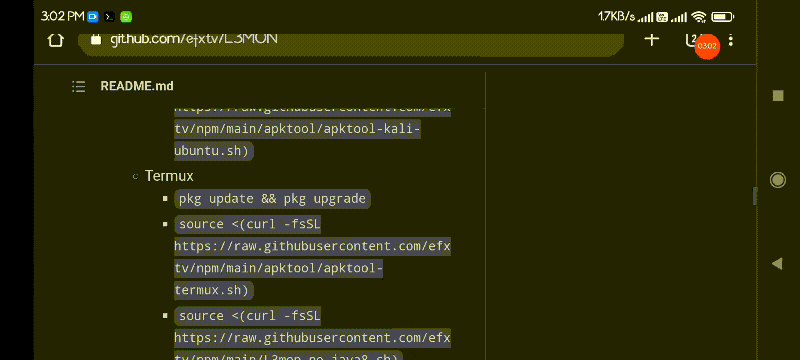The image size is (800, 360).
Task: Open the README outline list icon
Action: 78,86
